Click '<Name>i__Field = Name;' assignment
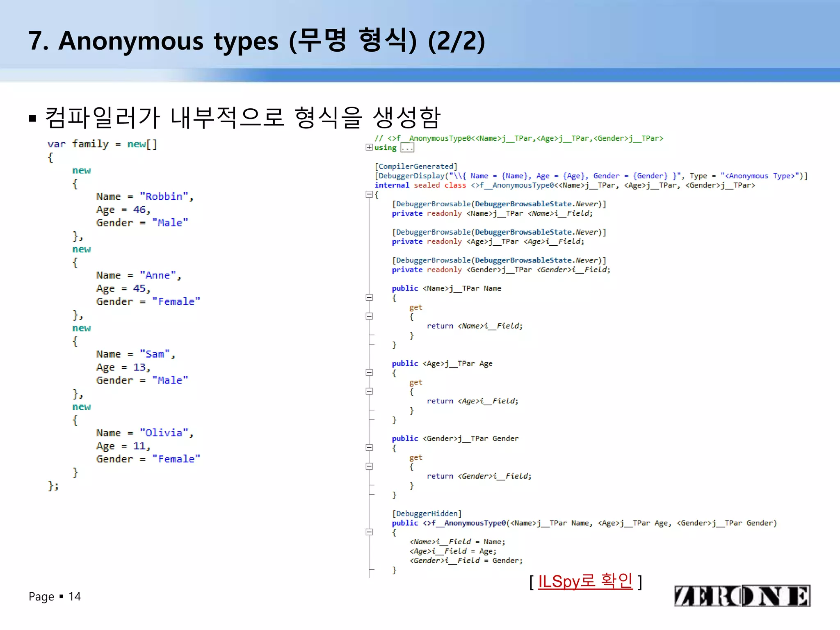Viewport: 840px width, 630px height. (x=458, y=542)
